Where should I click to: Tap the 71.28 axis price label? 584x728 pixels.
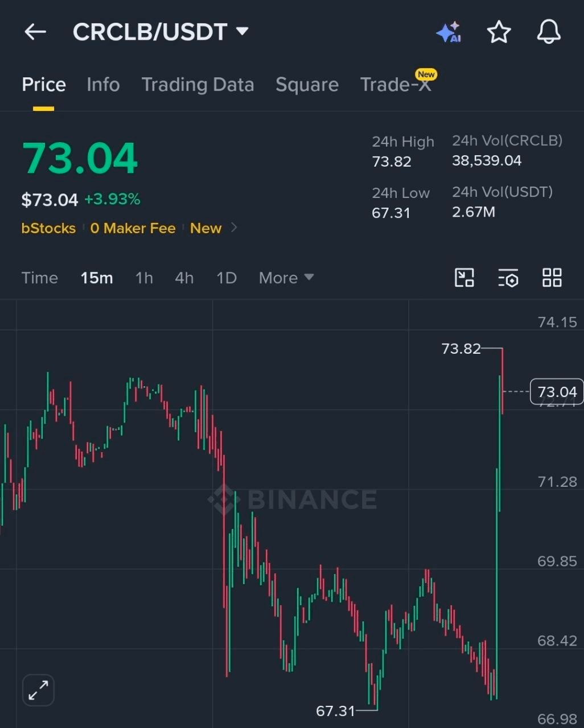pyautogui.click(x=557, y=482)
